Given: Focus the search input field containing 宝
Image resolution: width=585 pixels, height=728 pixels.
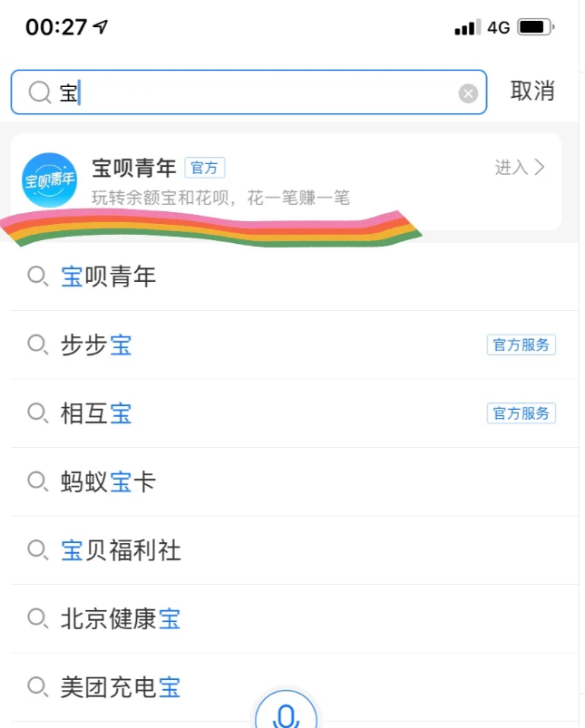Looking at the screenshot, I should tap(249, 92).
